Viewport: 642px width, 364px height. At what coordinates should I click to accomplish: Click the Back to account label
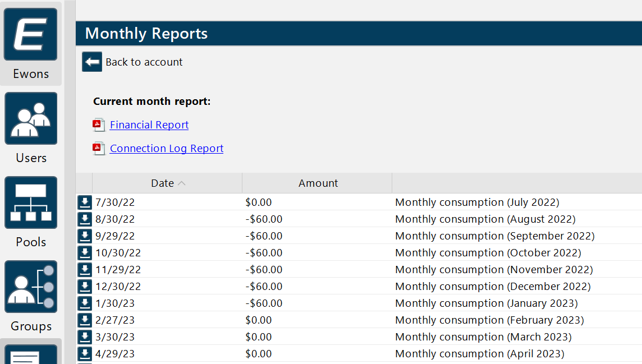pyautogui.click(x=144, y=62)
